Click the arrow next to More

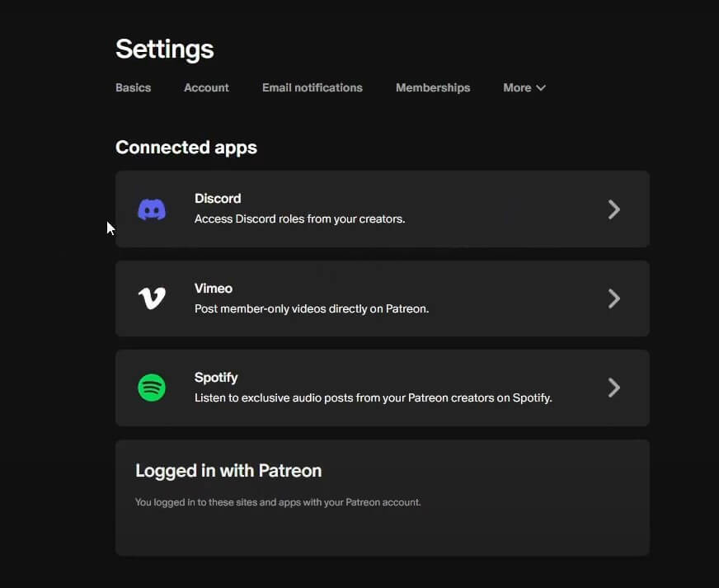pos(541,87)
